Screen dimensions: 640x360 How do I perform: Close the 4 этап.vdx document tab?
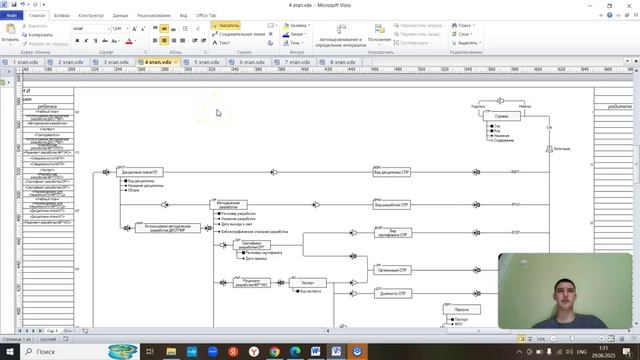pyautogui.click(x=176, y=62)
